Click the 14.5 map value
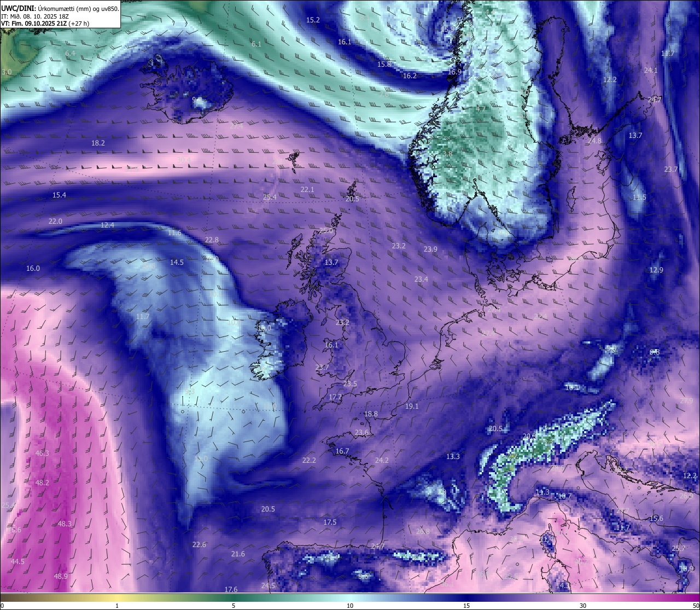The image size is (700, 610). [x=177, y=262]
